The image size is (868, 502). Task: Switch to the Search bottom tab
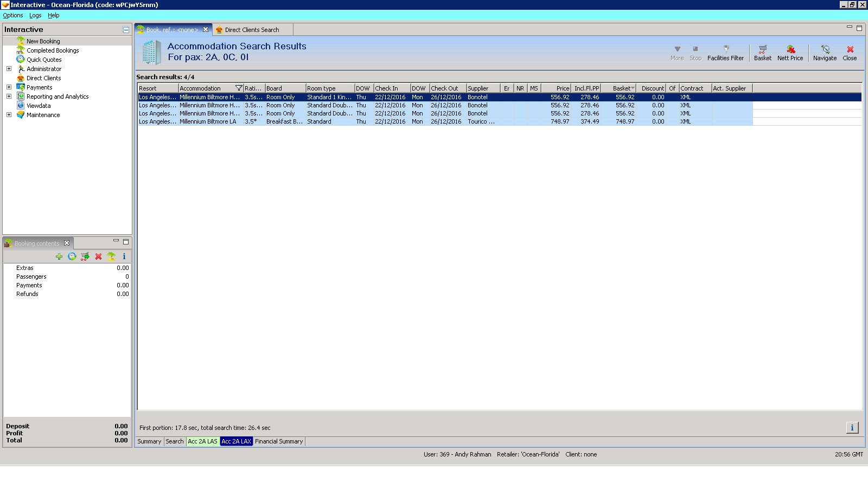175,441
